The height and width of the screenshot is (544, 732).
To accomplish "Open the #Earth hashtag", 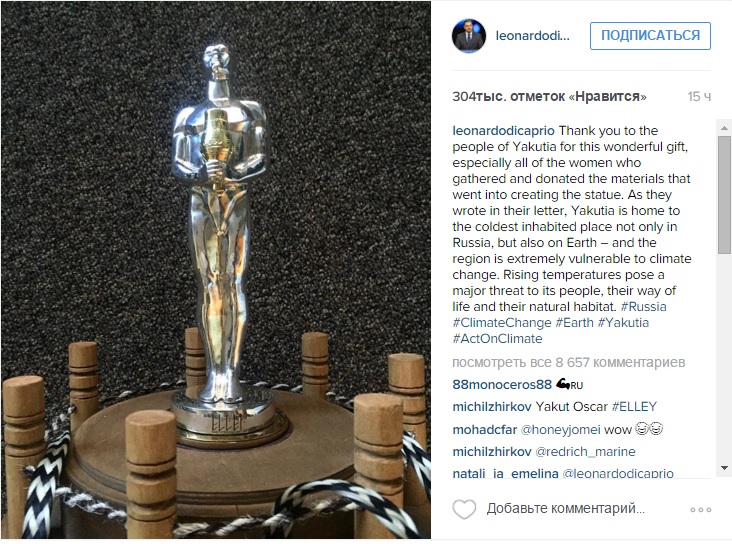I will [574, 323].
